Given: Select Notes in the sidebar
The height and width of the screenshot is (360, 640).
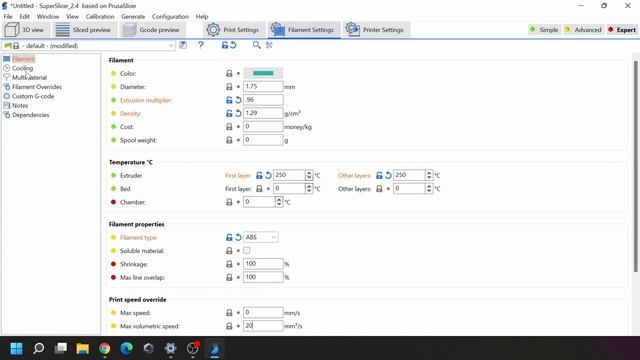Looking at the screenshot, I should 20,106.
